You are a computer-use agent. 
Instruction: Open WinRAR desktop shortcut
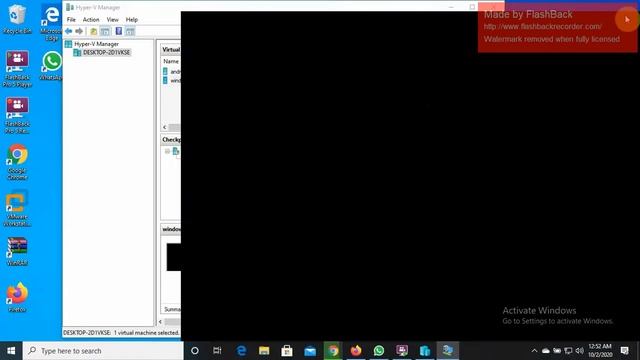(x=17, y=251)
